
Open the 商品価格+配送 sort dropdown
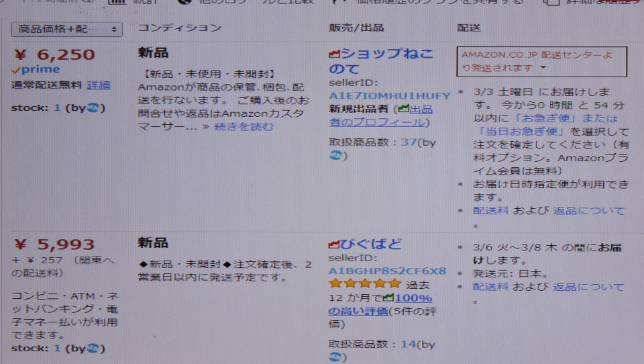tap(66, 29)
